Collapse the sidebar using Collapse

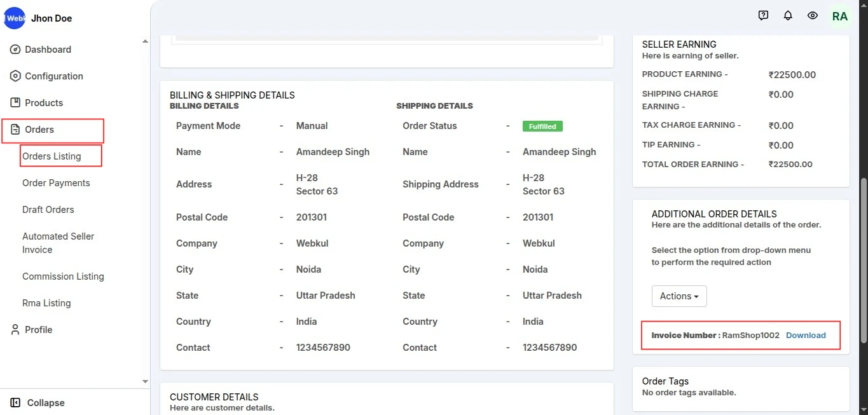(x=38, y=403)
